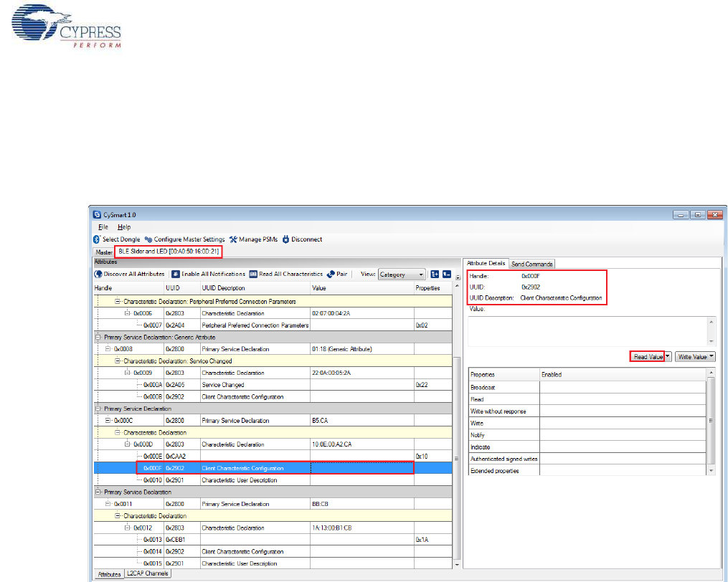Open the attributes toolbar overflow arrow
Image resolution: width=728 pixels, height=582 pixels.
tap(458, 277)
